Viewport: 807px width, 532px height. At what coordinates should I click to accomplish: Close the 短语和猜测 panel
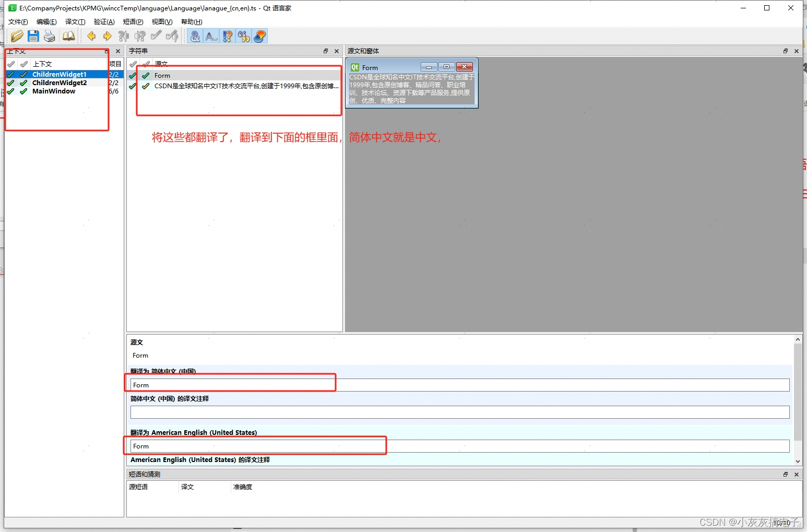797,475
